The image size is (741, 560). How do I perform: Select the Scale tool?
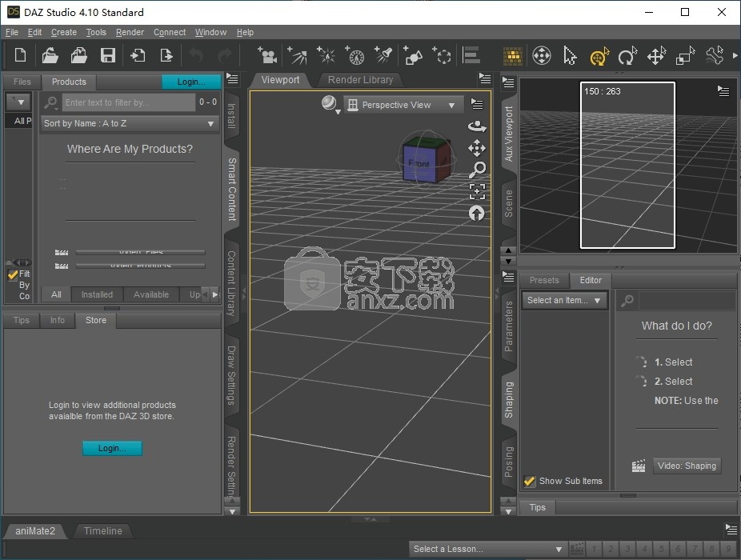685,56
